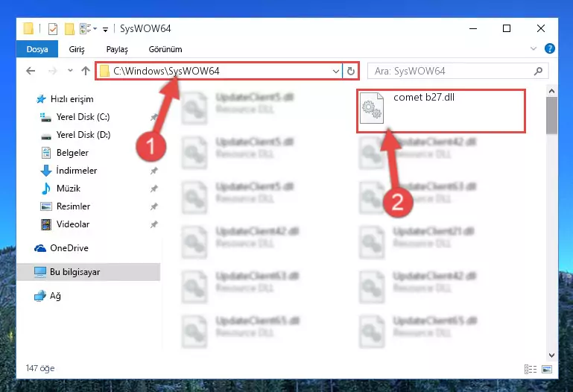The height and width of the screenshot is (392, 573).
Task: Select Bu bilgisayar in navigation pane
Action: pyautogui.click(x=89, y=272)
